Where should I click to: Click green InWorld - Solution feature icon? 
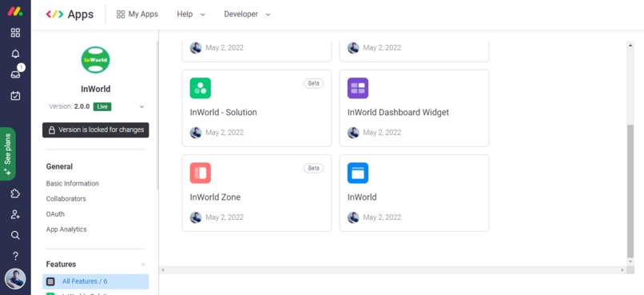(201, 88)
